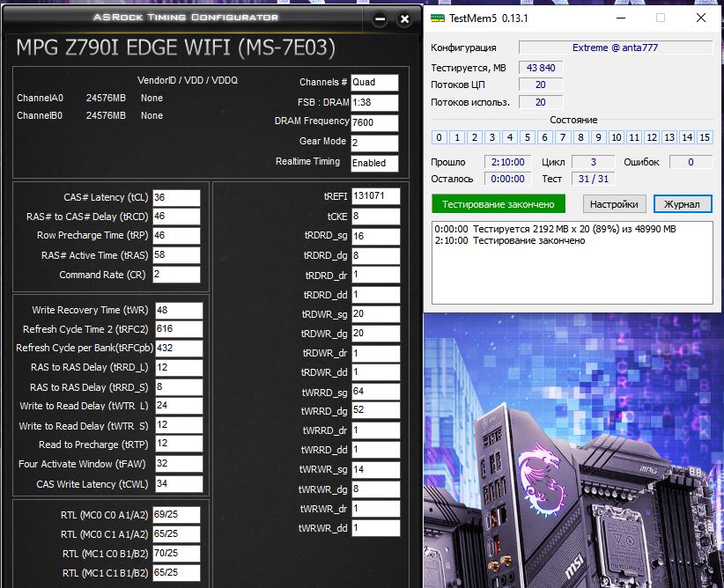Click the tRDRD_sg value field
This screenshot has width=724, height=588.
[376, 236]
